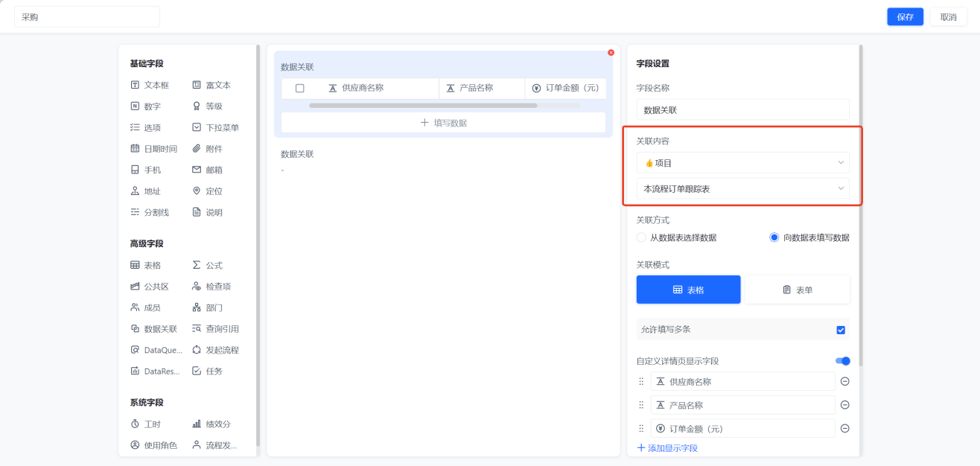Add a 文本框 text box field
Viewport: 980px width, 466px height.
150,86
